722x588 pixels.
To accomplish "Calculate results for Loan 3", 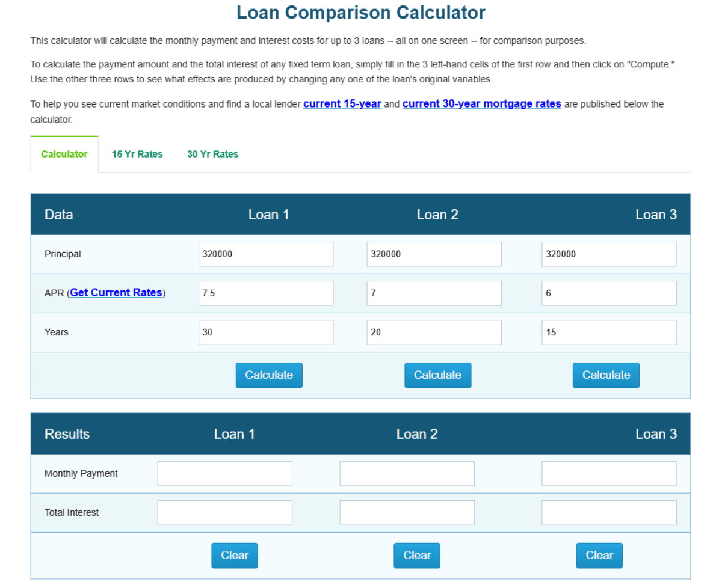I will pos(606,375).
